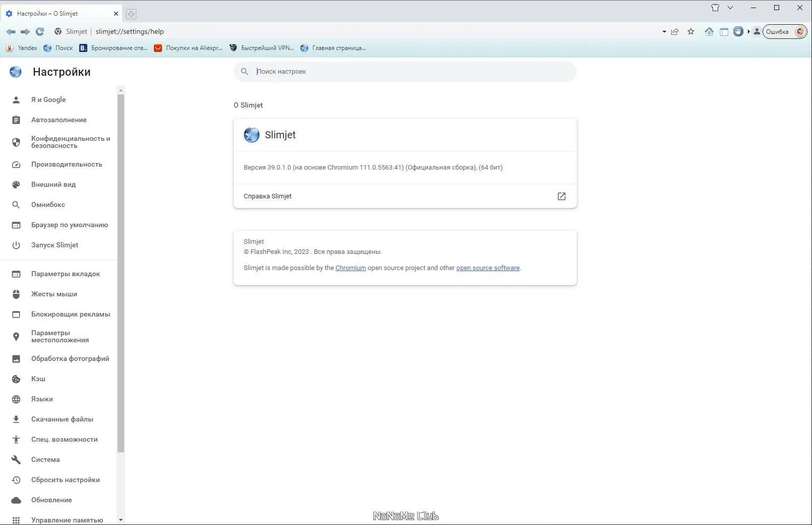
Task: Open the Поиск bookmark
Action: click(58, 48)
